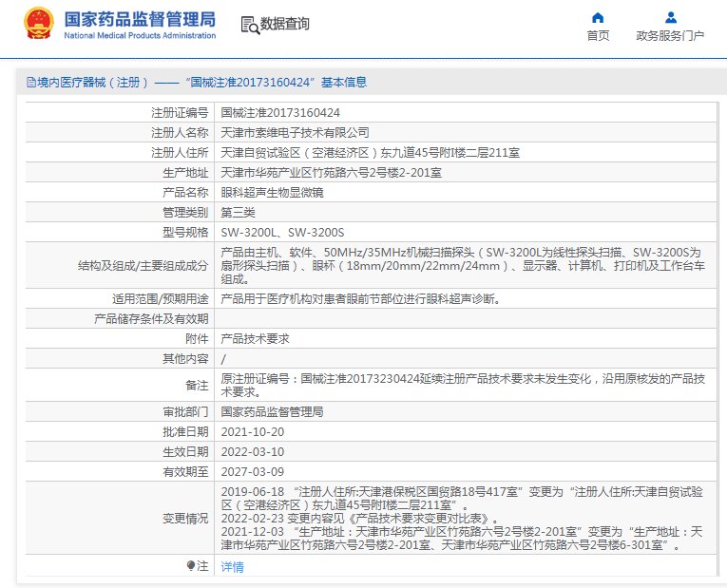Click the national emblem logo
Viewport: 727px width, 588px height.
point(38,23)
